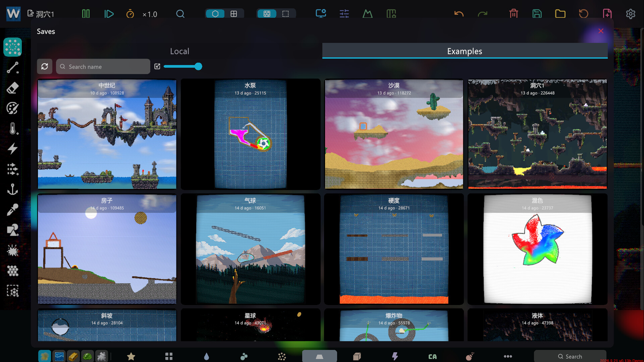Toggle the hexagon shape view mode
This screenshot has width=644, height=362.
215,14
